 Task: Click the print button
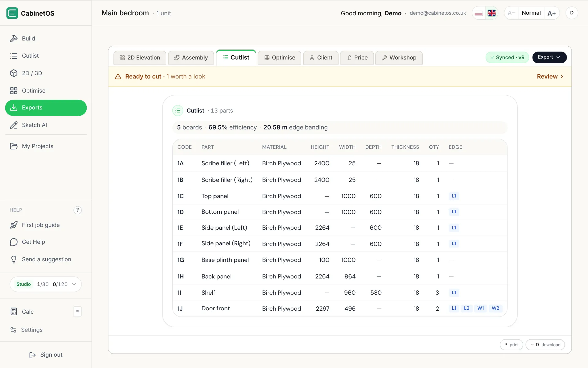click(511, 345)
